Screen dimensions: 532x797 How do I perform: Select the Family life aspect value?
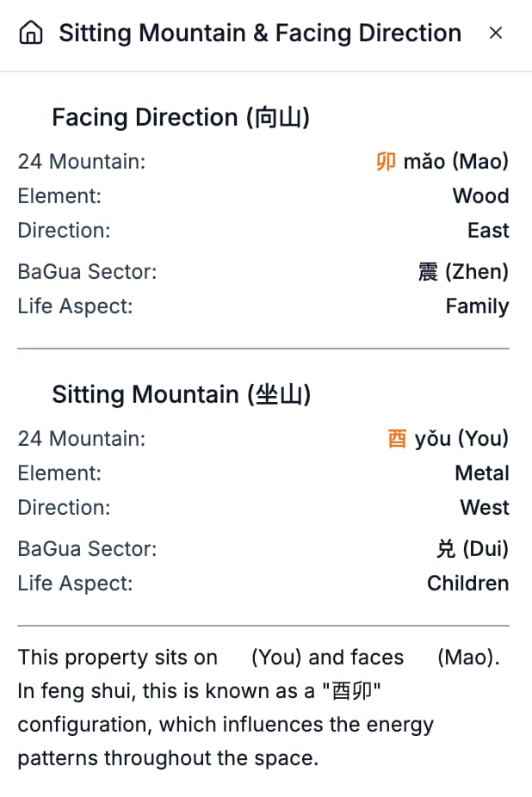click(477, 306)
